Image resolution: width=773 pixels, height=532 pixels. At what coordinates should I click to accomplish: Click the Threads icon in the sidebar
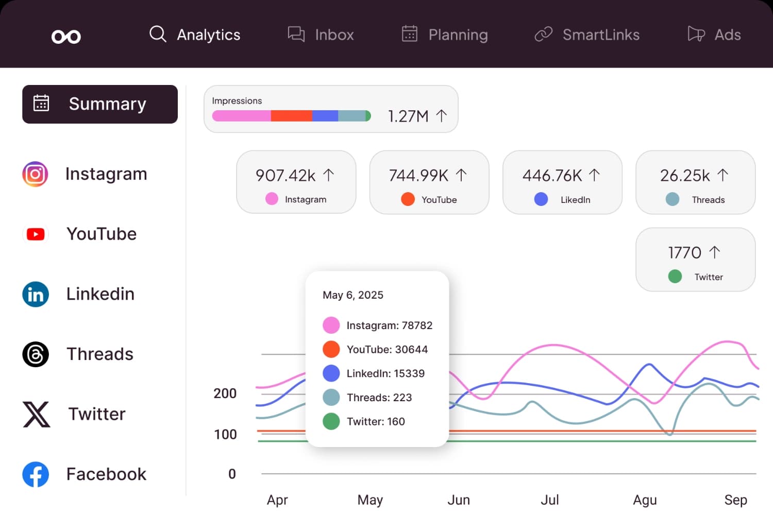35,354
